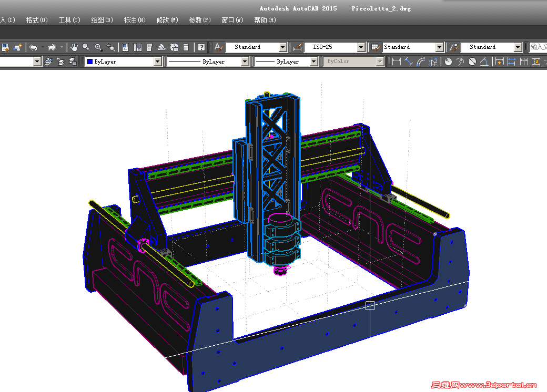The width and height of the screenshot is (547, 392).
Task: Click the crosshair cursor location in drawing area
Action: pyautogui.click(x=370, y=306)
